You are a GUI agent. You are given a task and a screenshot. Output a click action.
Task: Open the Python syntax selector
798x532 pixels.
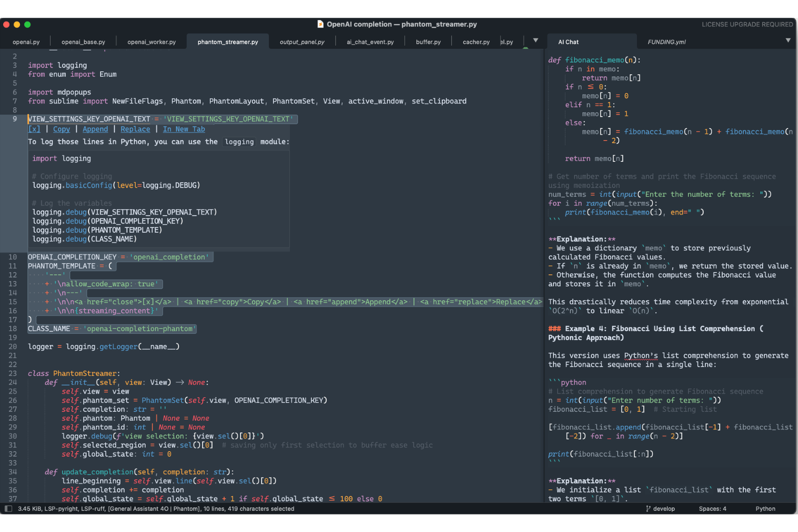(x=765, y=508)
